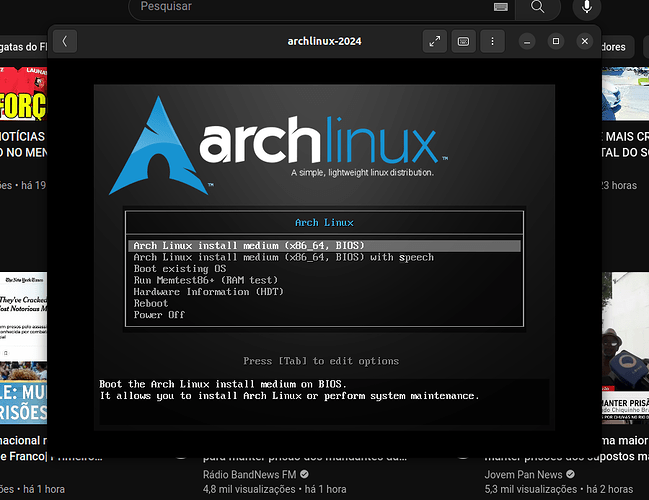Click the YouTube voice search microphone
649x500 pixels.
point(587,7)
